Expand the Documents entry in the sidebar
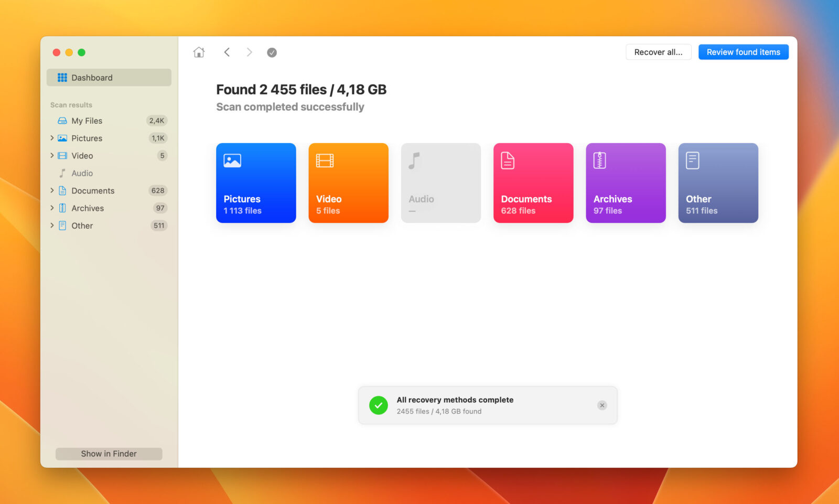This screenshot has width=839, height=504. click(x=52, y=190)
